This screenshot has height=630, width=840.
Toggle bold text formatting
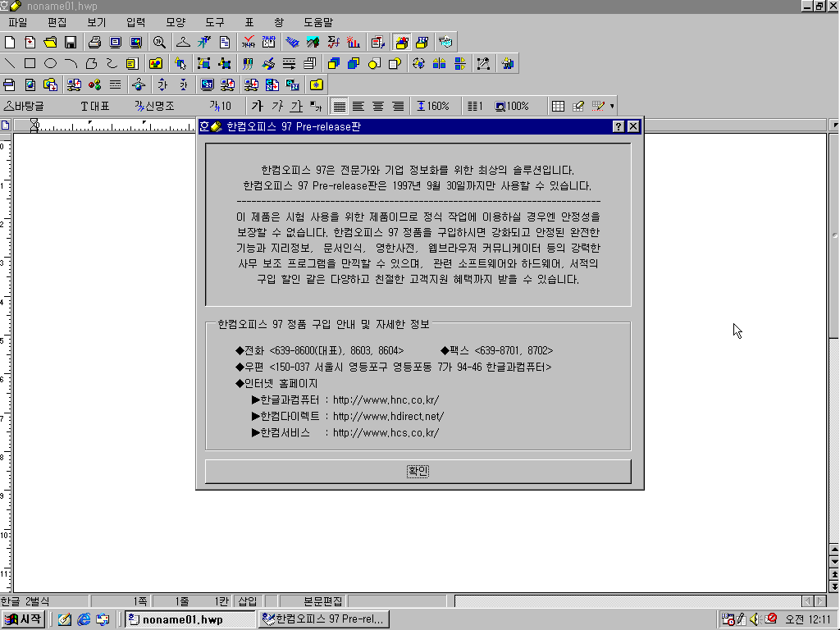click(257, 106)
